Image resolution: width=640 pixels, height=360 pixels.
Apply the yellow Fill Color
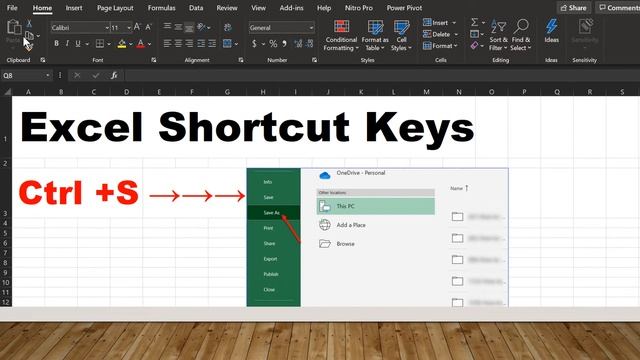(122, 43)
